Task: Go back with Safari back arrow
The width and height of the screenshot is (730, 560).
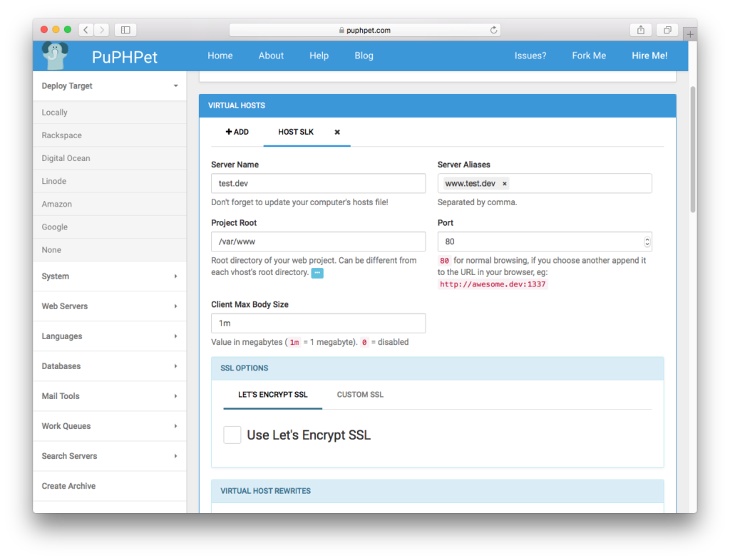Action: (86, 30)
